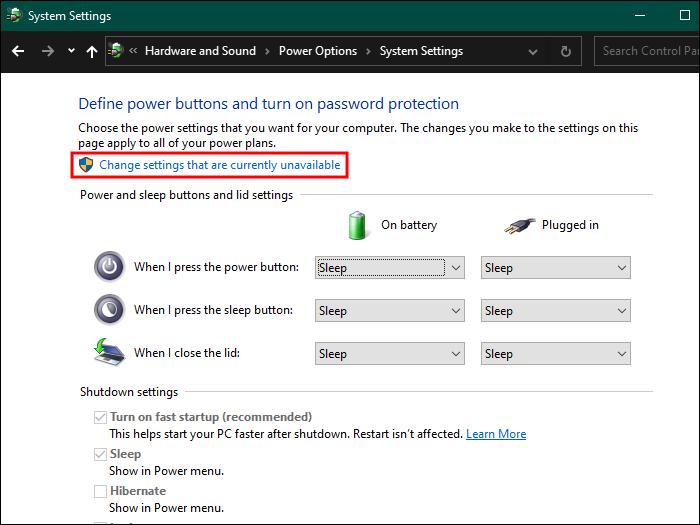Click Change settings that are currently unavailable
This screenshot has width=700, height=525.
[220, 164]
